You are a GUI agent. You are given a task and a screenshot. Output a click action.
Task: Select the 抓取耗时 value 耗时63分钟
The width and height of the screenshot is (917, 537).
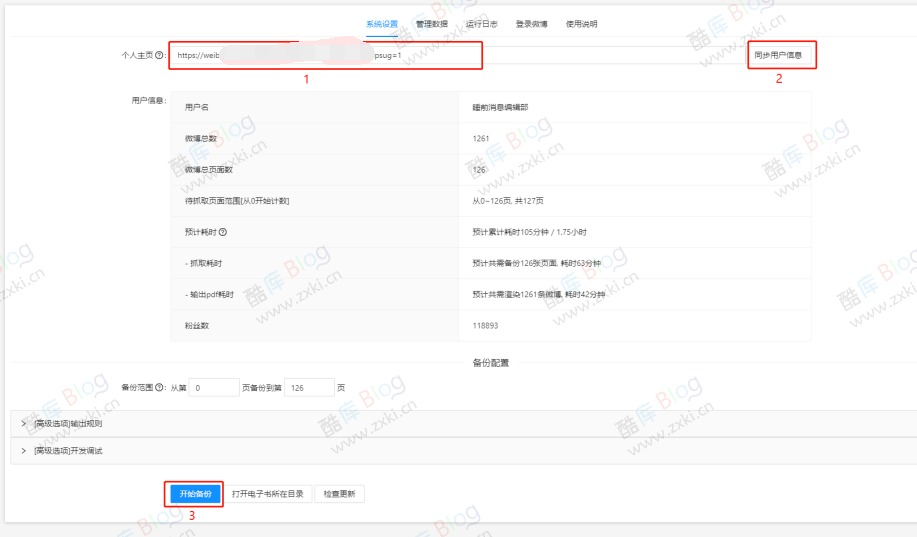click(x=581, y=263)
